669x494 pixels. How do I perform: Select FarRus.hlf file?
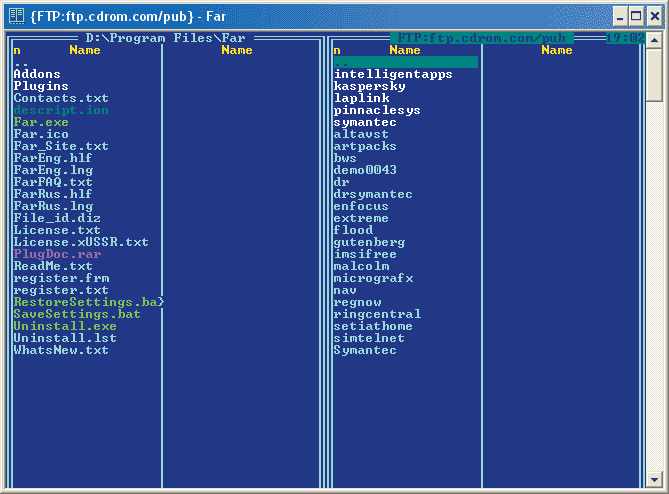coord(53,194)
